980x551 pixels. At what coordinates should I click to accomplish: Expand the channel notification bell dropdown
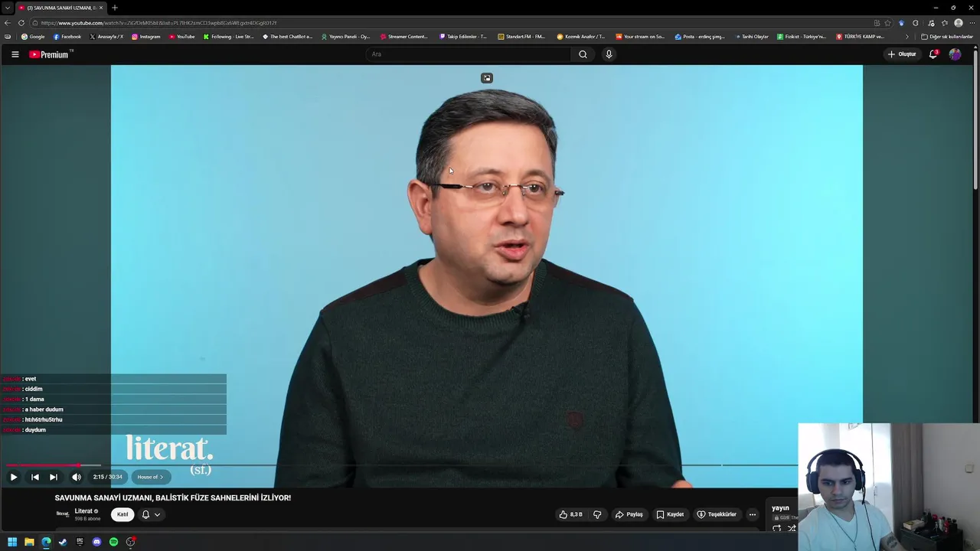point(151,514)
